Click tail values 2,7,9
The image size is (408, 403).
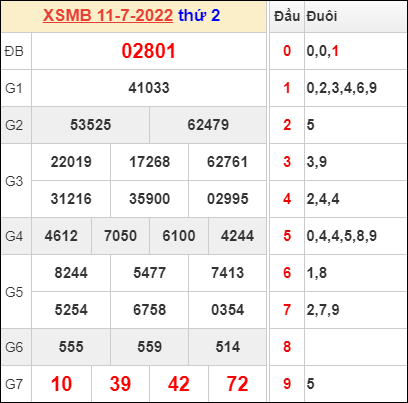323,310
